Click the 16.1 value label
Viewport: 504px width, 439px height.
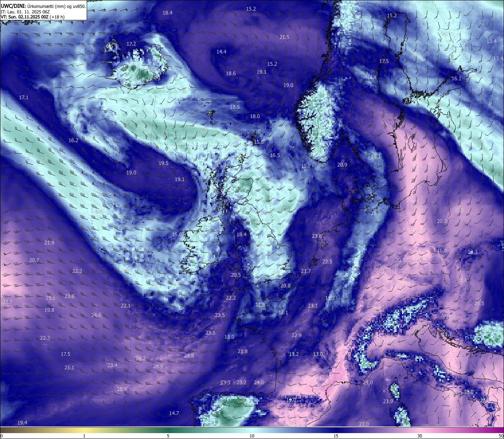(x=456, y=78)
